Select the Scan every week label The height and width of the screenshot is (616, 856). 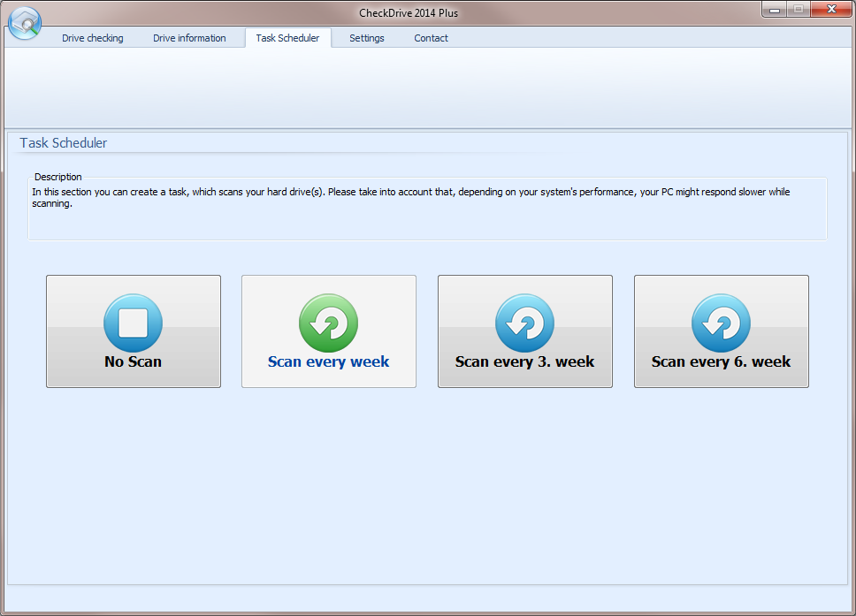pos(329,361)
